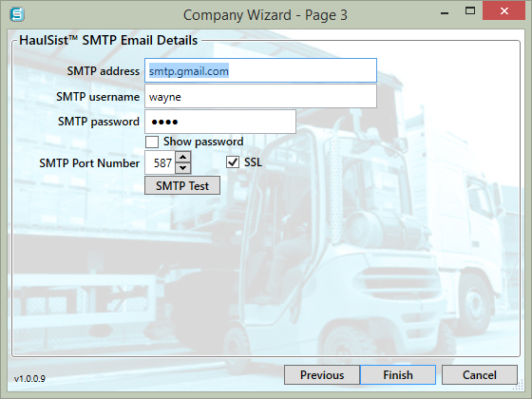Maximize the Company Wizard window

point(470,11)
